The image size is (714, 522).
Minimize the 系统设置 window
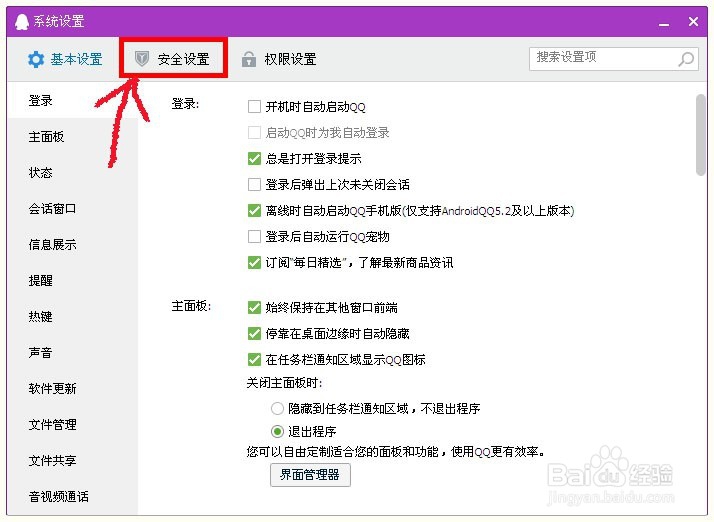[x=664, y=23]
